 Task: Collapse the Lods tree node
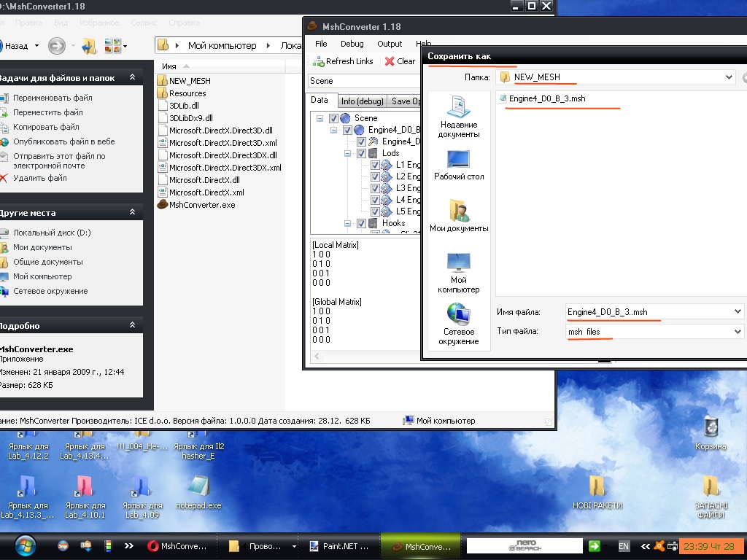(x=347, y=153)
